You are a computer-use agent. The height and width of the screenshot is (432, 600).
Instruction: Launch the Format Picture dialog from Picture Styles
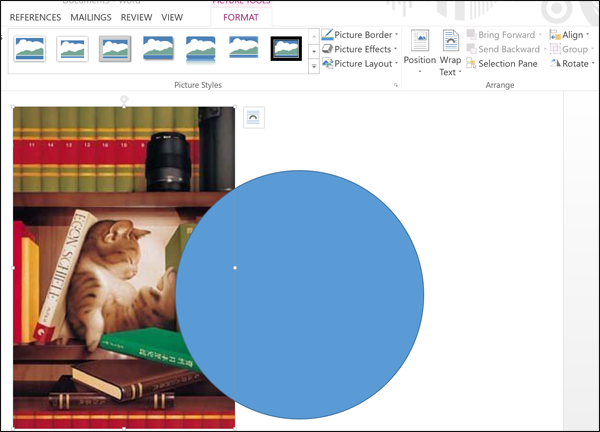(396, 85)
